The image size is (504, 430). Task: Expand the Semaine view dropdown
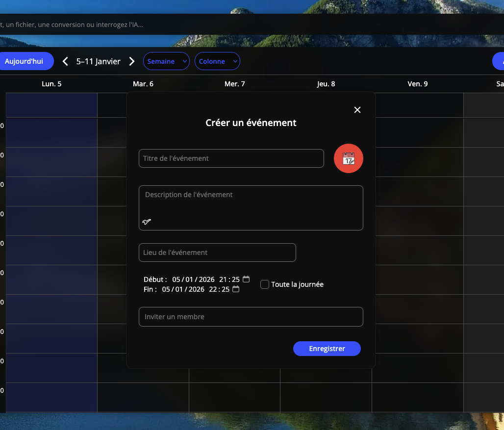pyautogui.click(x=166, y=61)
